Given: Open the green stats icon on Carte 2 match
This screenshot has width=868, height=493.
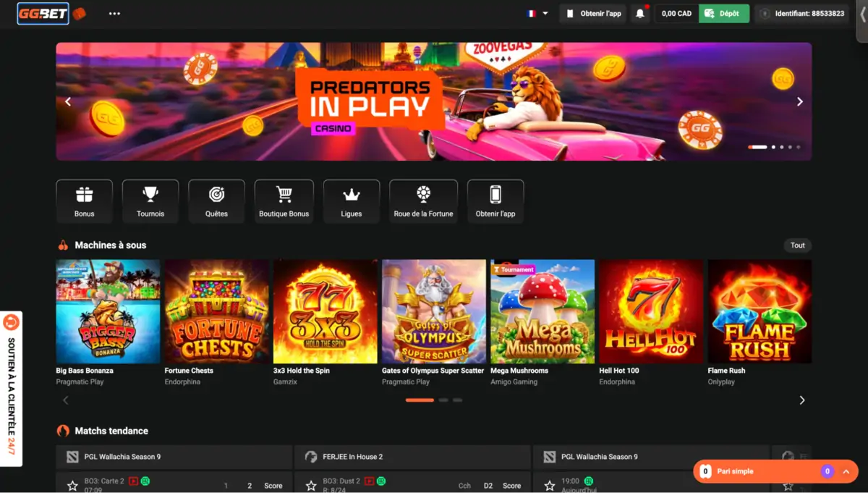Looking at the screenshot, I should 145,481.
